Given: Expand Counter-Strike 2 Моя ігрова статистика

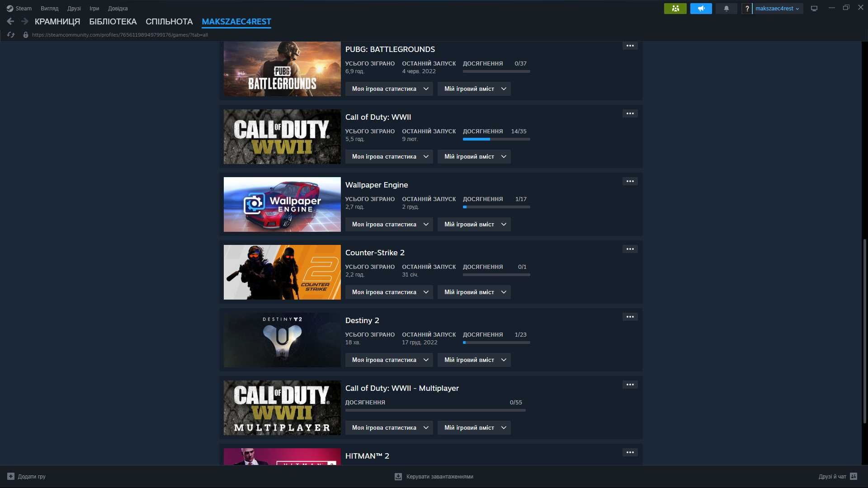Looking at the screenshot, I should pyautogui.click(x=389, y=292).
